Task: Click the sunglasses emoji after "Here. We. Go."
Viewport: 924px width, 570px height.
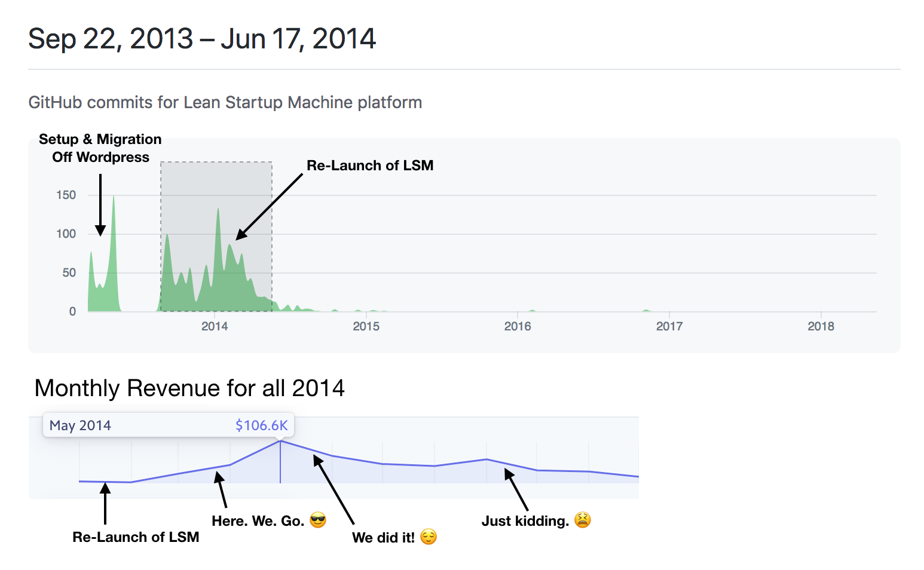Action: point(318,520)
